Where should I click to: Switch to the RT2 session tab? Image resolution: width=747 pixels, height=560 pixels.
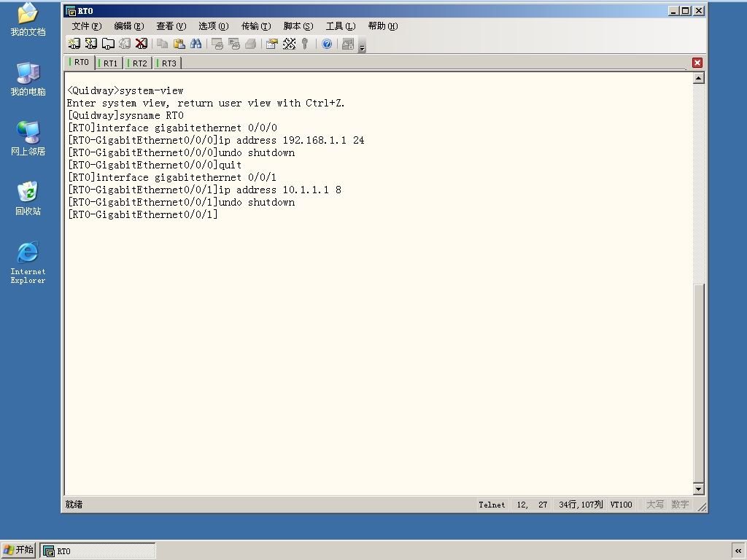coord(139,63)
